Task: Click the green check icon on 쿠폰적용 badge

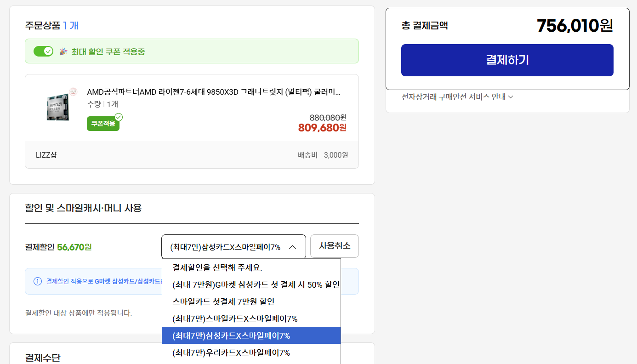Action: 119,117
